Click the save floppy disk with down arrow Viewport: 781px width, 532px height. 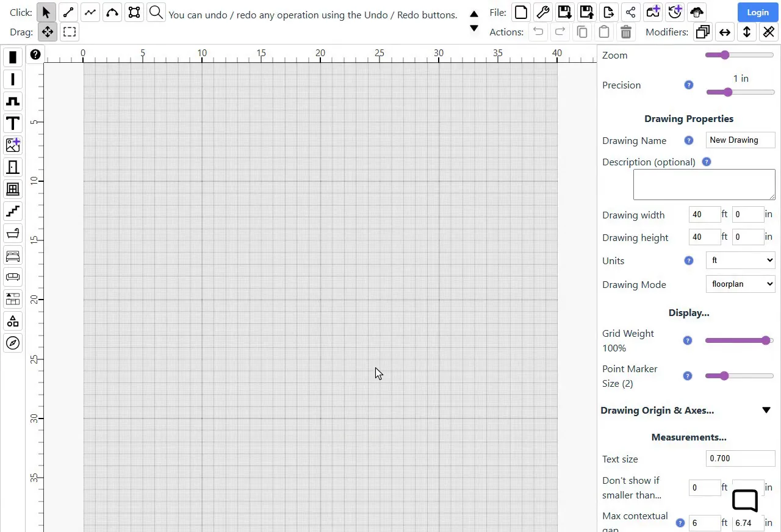pos(565,12)
